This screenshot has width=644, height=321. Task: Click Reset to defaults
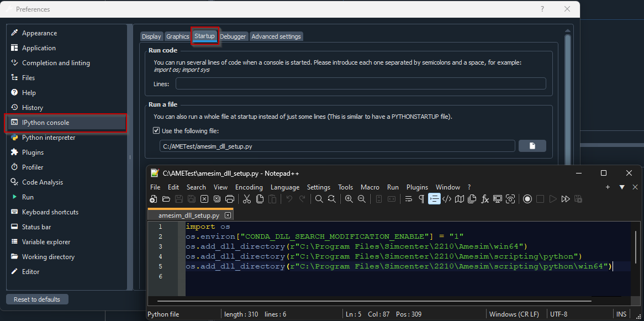pos(37,299)
